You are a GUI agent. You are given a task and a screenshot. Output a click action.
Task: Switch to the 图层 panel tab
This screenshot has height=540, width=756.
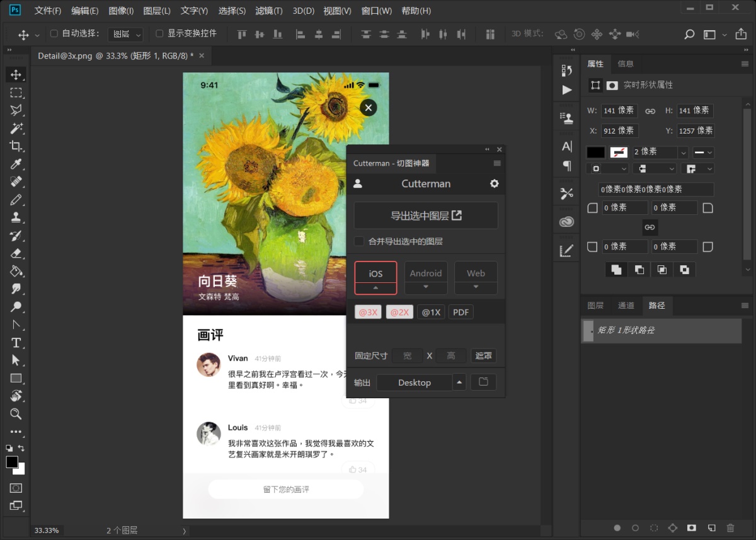point(595,306)
